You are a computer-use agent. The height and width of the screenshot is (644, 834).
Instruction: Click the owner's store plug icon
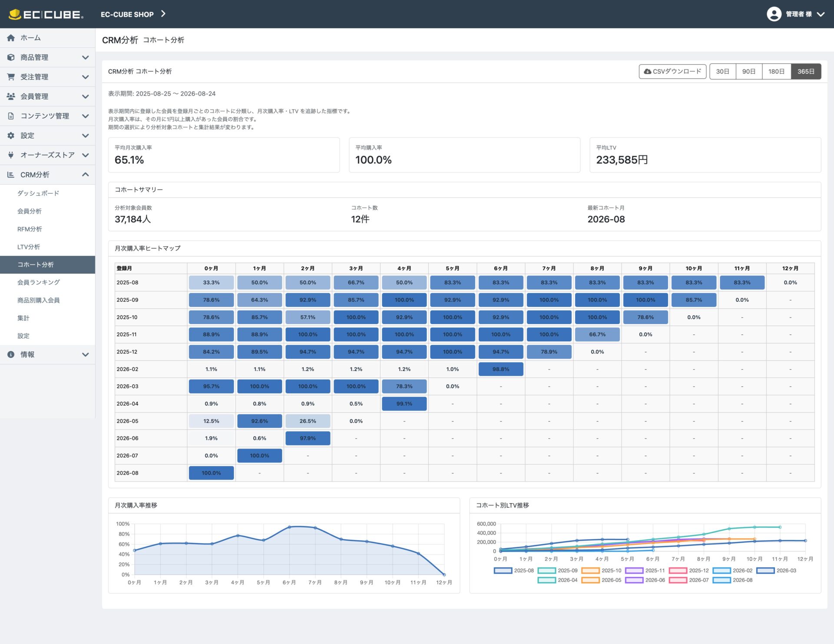point(11,155)
